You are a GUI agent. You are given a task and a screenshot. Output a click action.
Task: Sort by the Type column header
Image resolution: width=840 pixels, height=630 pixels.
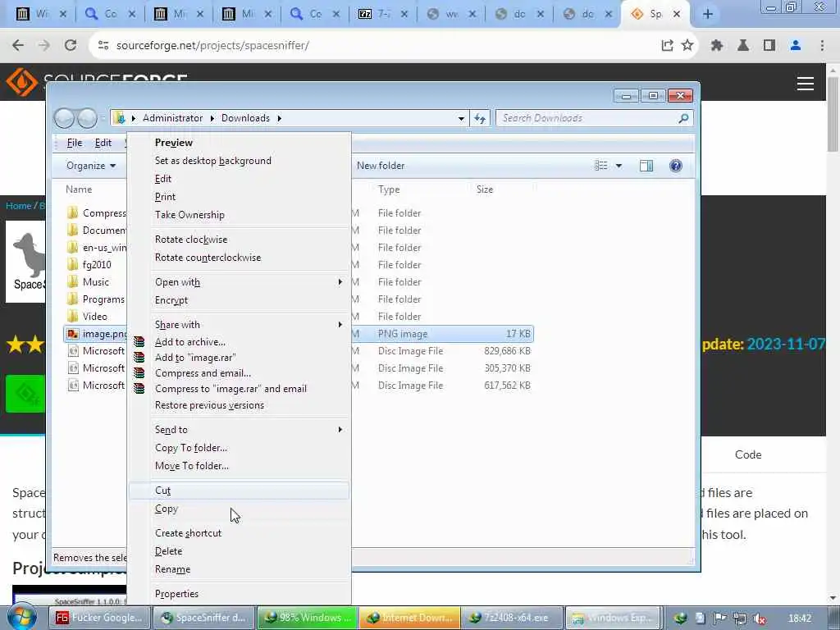click(x=389, y=189)
